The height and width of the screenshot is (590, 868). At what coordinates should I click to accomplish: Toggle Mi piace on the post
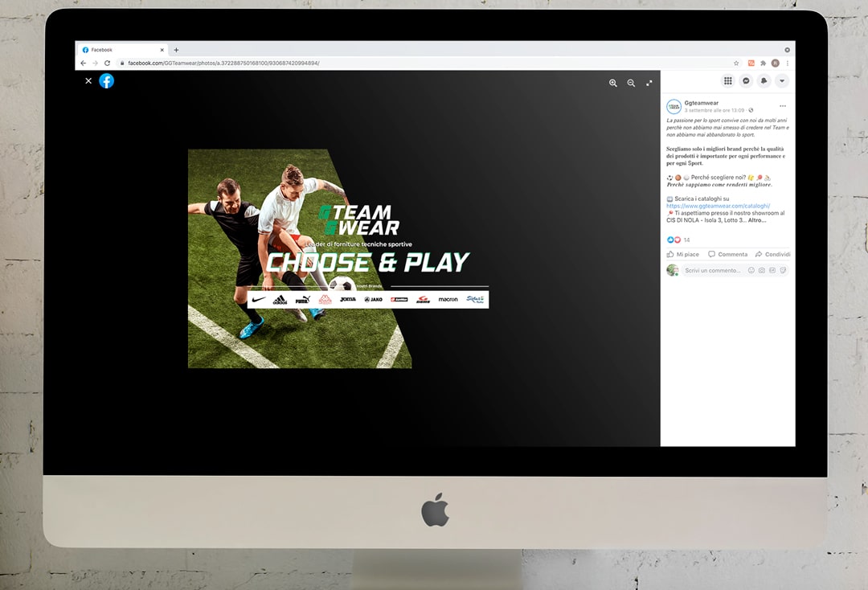[x=682, y=254]
